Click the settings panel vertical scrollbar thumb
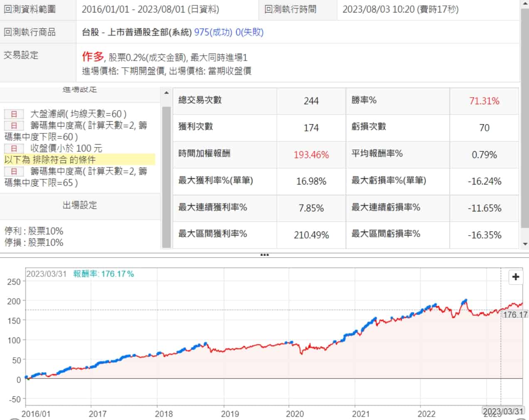This screenshot has height=420, width=529. (x=166, y=174)
